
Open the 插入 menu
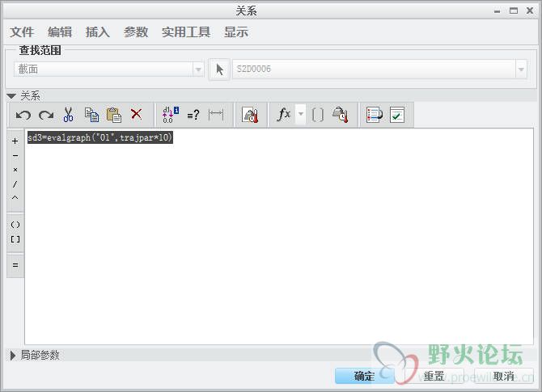(98, 32)
